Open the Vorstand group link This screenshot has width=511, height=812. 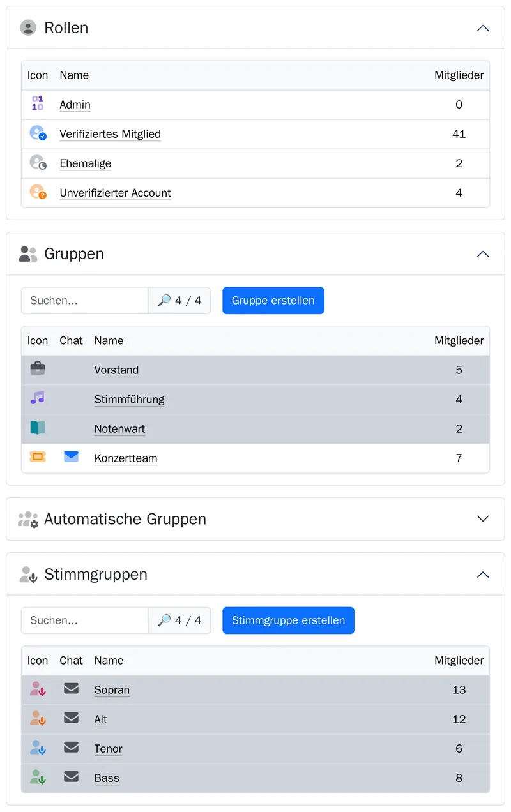point(116,370)
